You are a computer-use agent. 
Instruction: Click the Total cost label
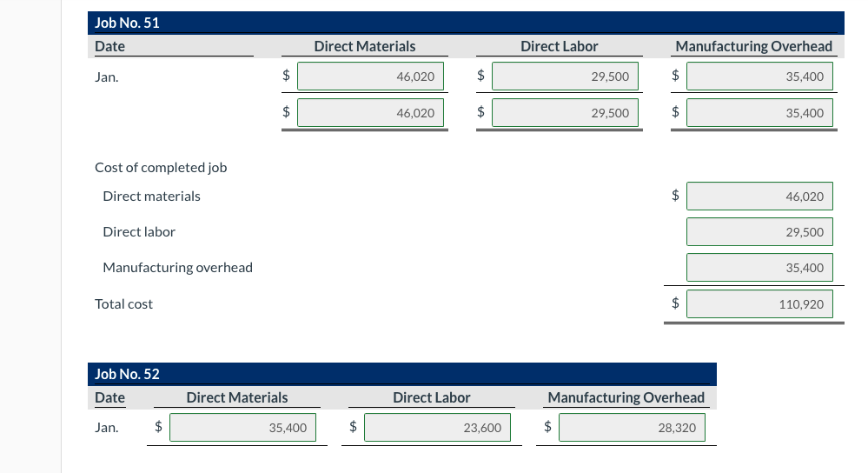[x=123, y=304]
